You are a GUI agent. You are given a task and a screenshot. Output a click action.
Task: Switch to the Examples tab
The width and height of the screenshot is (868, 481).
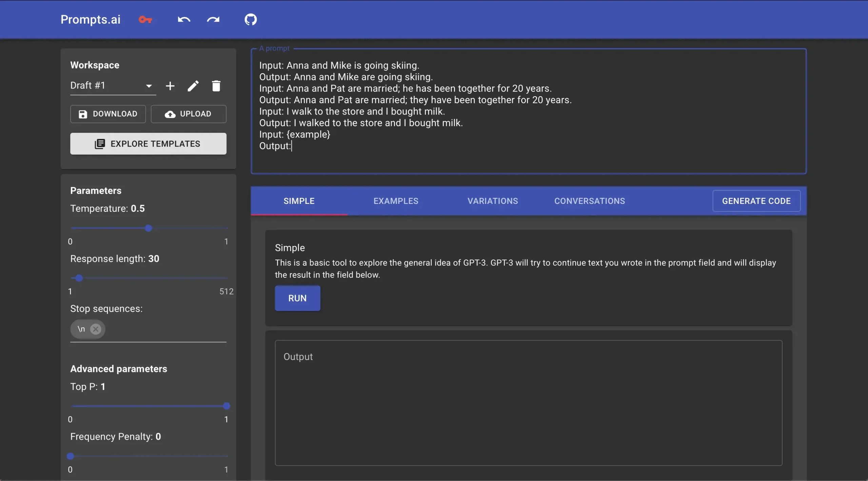[395, 201]
